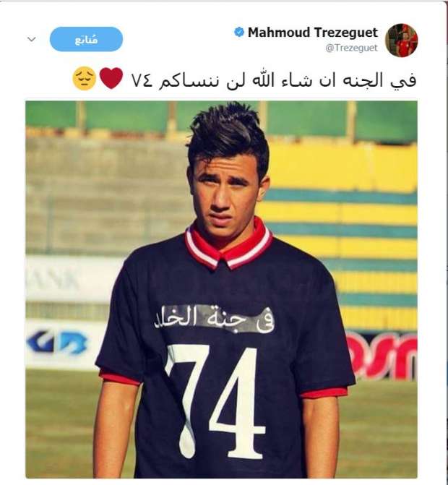The width and height of the screenshot is (448, 485).
Task: Click the pensive face emoji in tweet
Action: [x=85, y=79]
